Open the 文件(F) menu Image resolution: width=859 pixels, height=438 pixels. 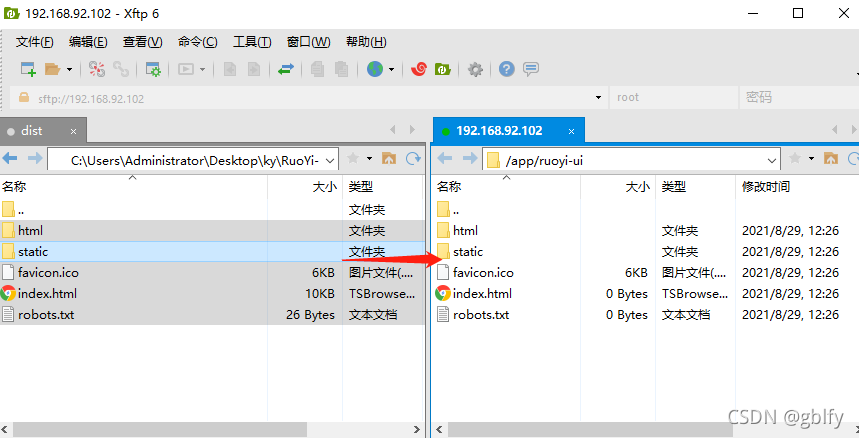pos(35,42)
